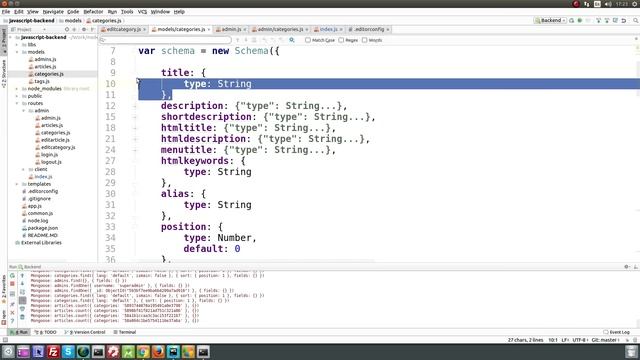Launch FileZilla from the taskbar
The height and width of the screenshot is (360, 640).
[x=53, y=352]
